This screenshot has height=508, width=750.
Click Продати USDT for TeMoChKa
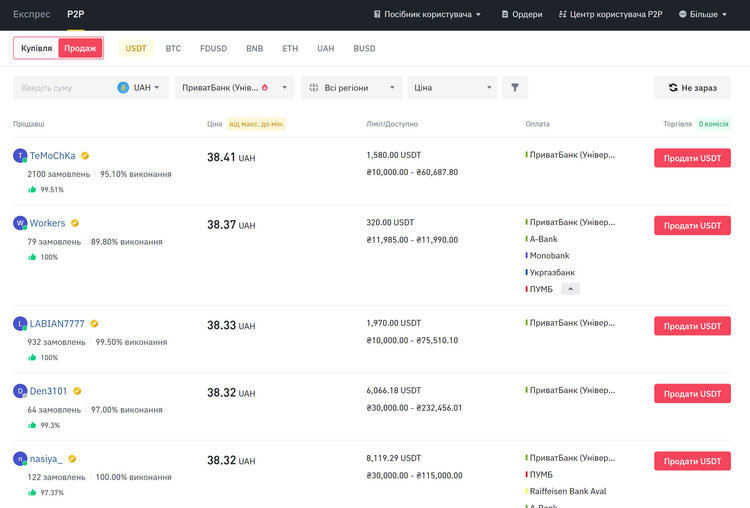(x=692, y=158)
